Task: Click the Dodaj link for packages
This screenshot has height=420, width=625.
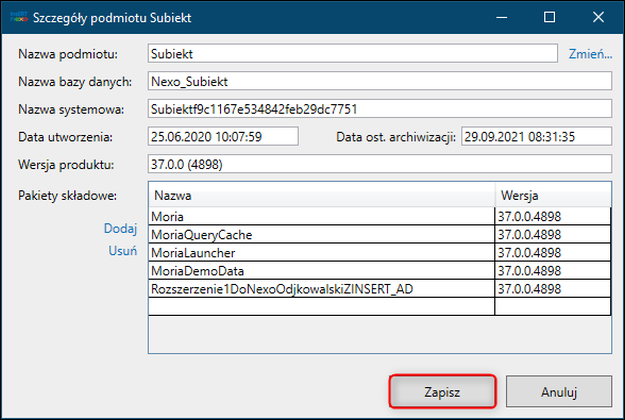Action: (120, 229)
